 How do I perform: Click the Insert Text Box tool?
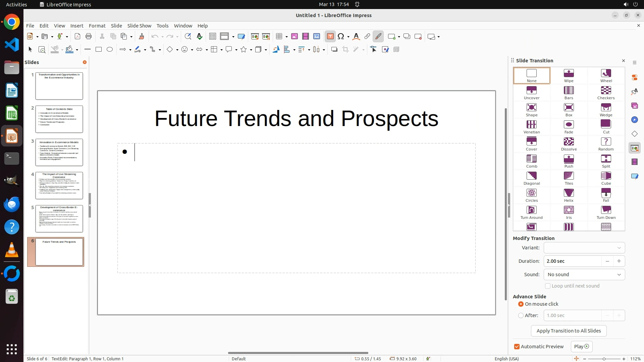pyautogui.click(x=330, y=37)
